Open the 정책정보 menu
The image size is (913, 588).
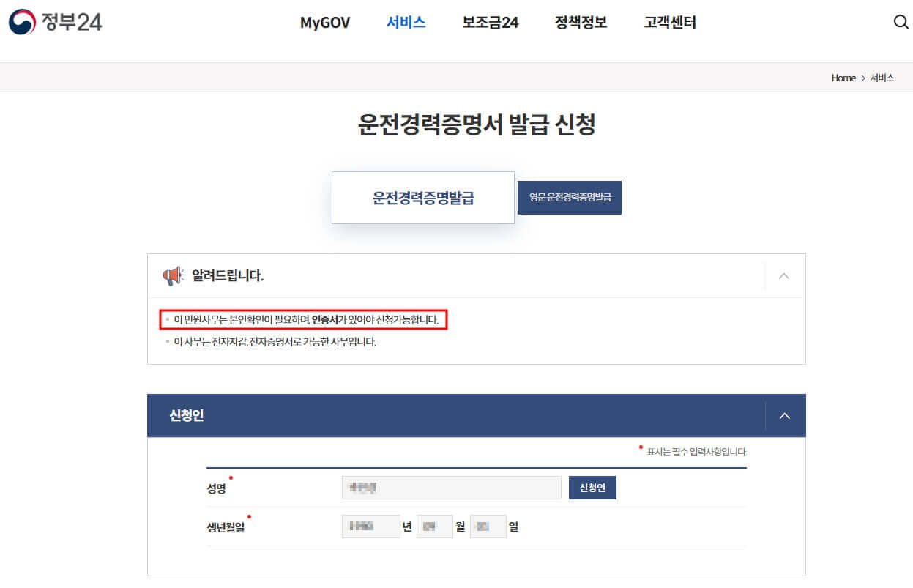(581, 23)
